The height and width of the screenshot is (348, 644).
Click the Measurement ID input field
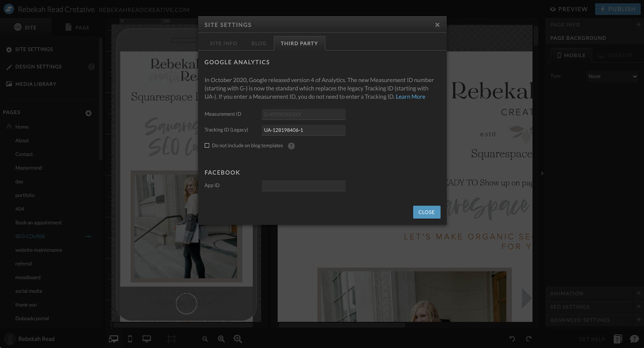pos(303,114)
